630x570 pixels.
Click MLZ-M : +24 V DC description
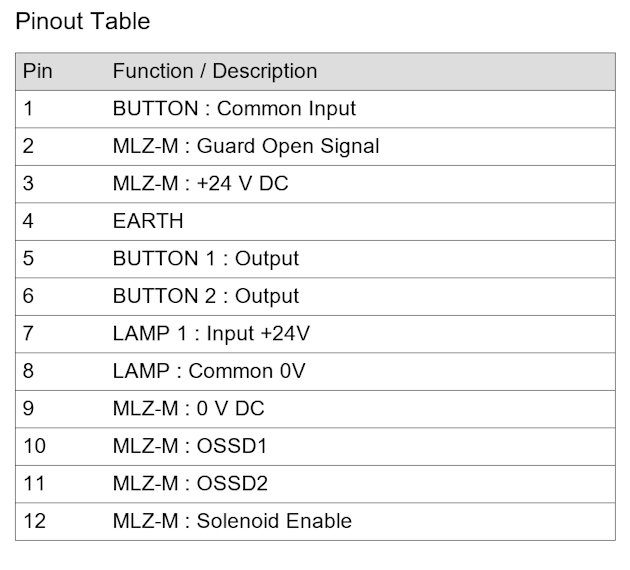(200, 184)
